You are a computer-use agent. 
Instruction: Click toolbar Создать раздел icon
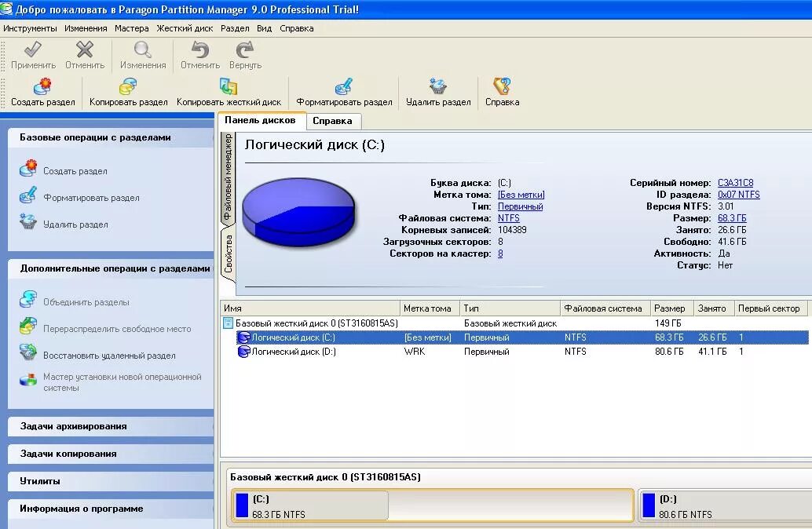[x=42, y=86]
